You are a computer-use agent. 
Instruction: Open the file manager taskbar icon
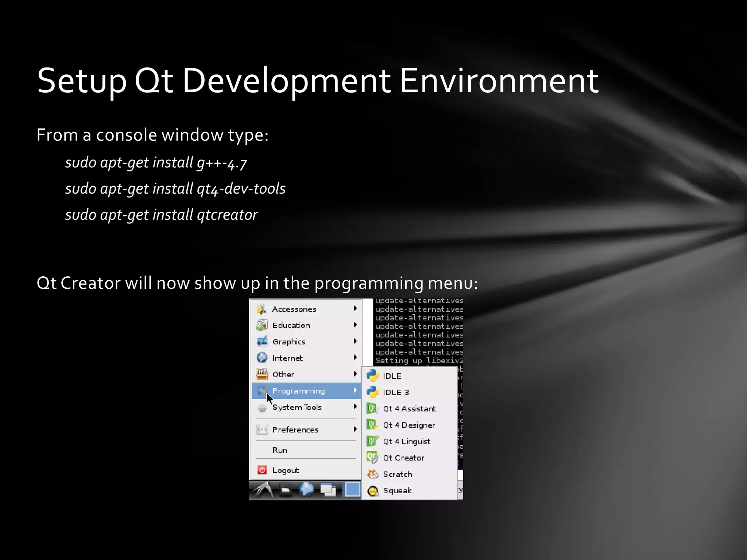[286, 490]
